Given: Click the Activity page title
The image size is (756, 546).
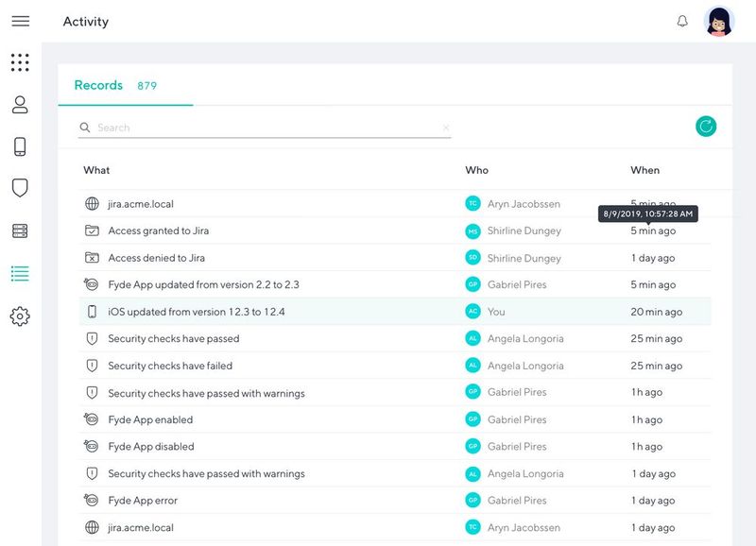Looking at the screenshot, I should click(86, 22).
